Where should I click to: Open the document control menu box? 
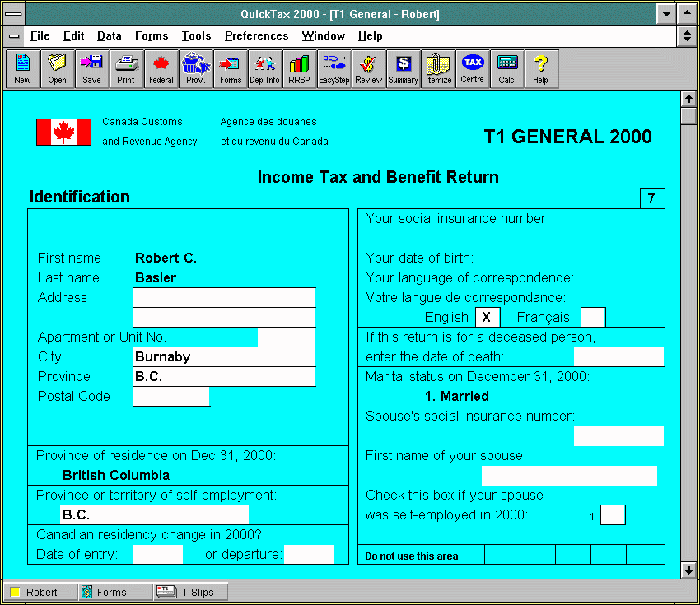click(x=14, y=36)
